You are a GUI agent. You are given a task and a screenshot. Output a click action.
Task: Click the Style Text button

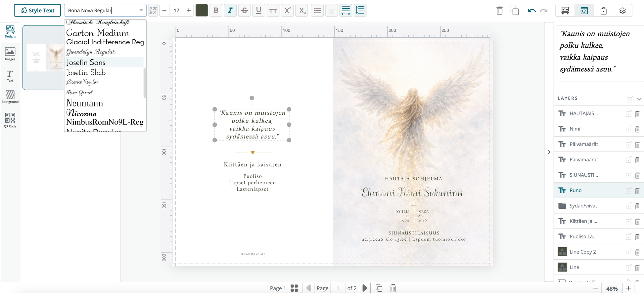37,10
